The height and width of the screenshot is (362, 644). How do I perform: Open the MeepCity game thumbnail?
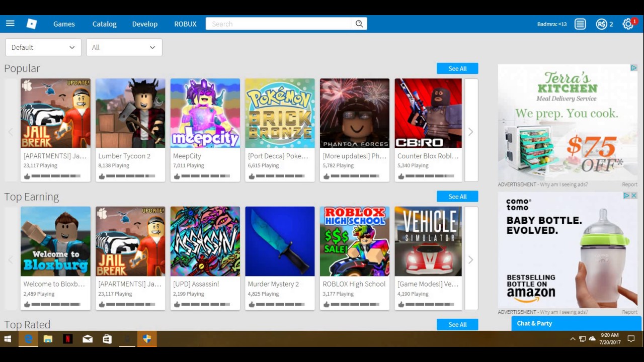205,113
